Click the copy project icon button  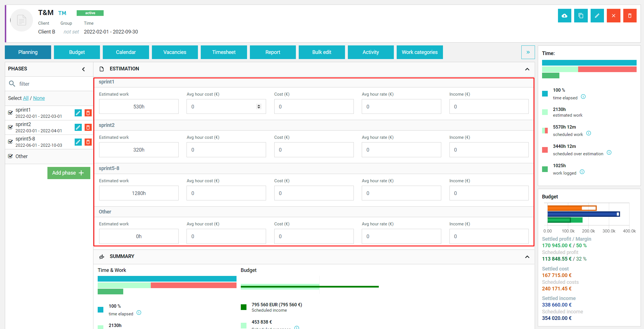point(581,16)
